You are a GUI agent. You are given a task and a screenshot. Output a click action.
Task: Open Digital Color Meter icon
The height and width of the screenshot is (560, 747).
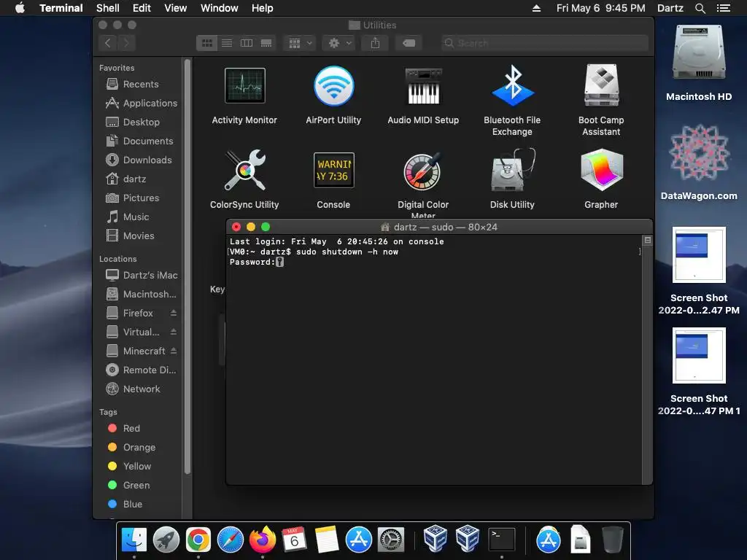[x=423, y=171]
